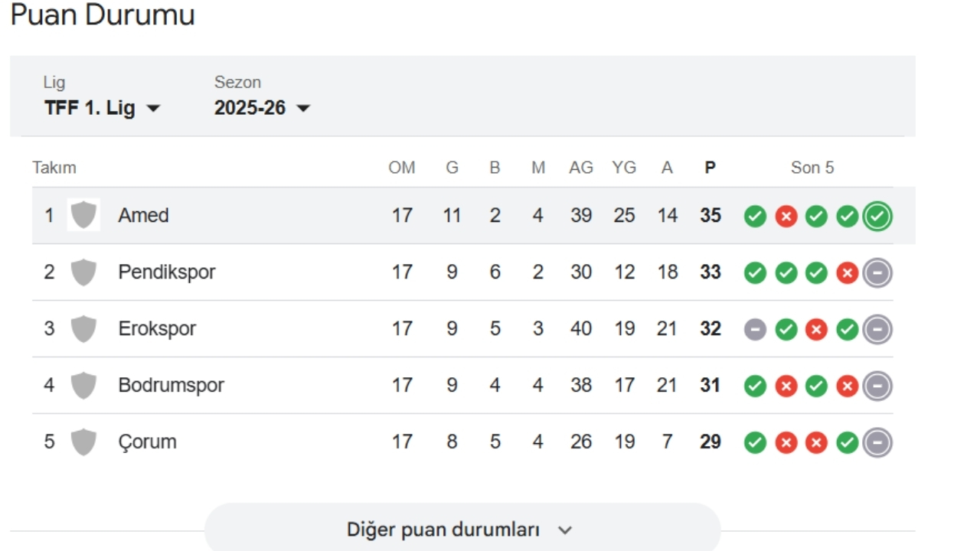Screen dimensions: 980x551
Task: Click the P points column header
Action: coord(710,168)
